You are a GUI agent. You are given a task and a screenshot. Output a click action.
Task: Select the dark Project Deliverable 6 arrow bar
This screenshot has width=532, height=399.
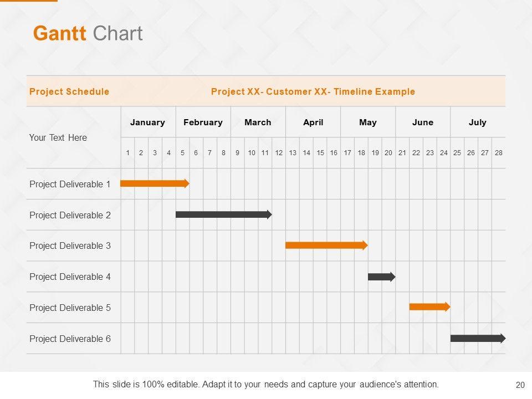point(477,338)
